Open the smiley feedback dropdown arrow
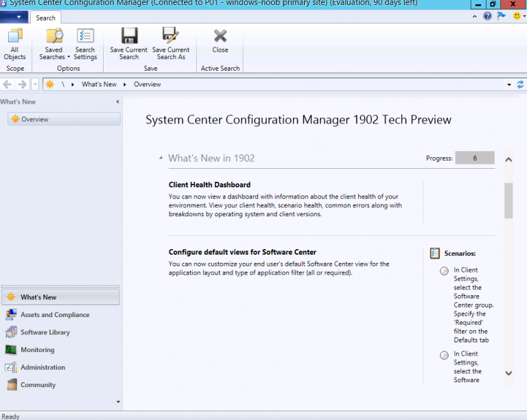The height and width of the screenshot is (420, 527). click(524, 16)
